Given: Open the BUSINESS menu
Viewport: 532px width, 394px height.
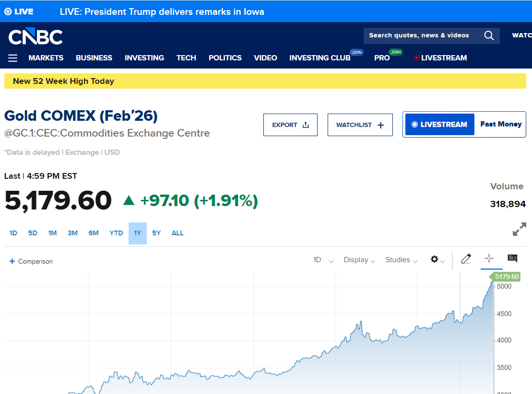Looking at the screenshot, I should (94, 58).
